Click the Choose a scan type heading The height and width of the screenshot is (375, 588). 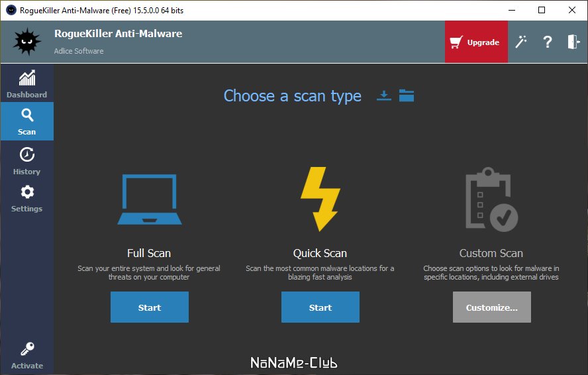pyautogui.click(x=293, y=96)
